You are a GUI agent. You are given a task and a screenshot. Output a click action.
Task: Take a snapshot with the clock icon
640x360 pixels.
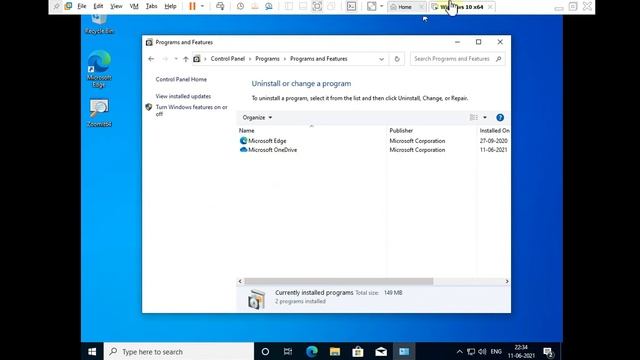pos(240,6)
